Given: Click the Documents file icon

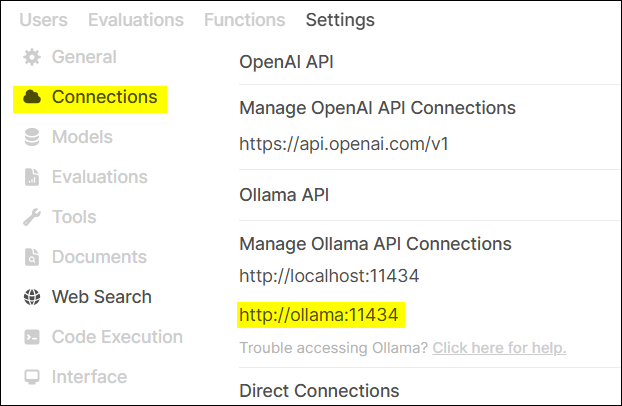Looking at the screenshot, I should (x=31, y=257).
